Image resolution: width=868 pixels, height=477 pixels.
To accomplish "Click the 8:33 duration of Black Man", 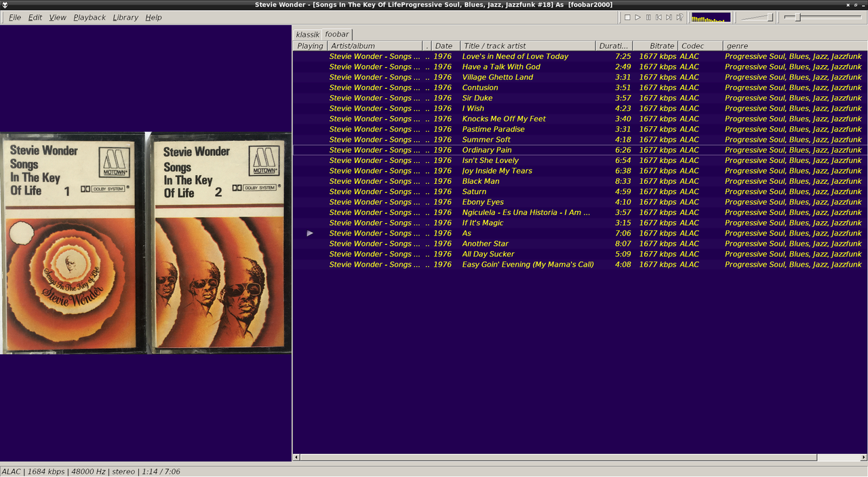I will coord(623,181).
